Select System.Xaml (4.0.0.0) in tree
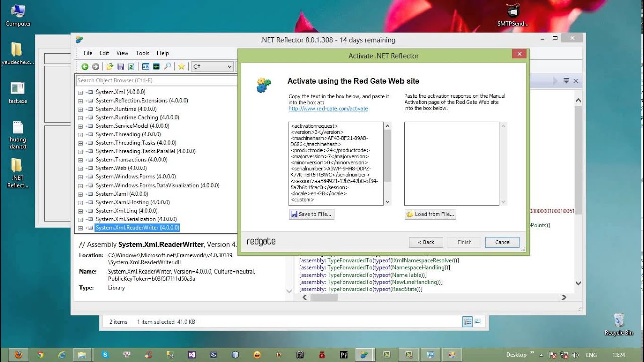 pos(122,194)
